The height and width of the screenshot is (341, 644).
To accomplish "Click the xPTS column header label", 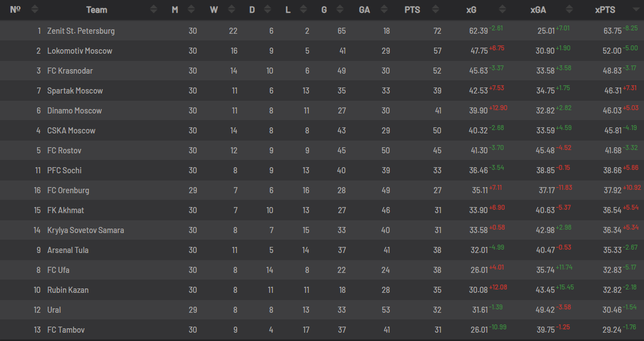I will [605, 9].
